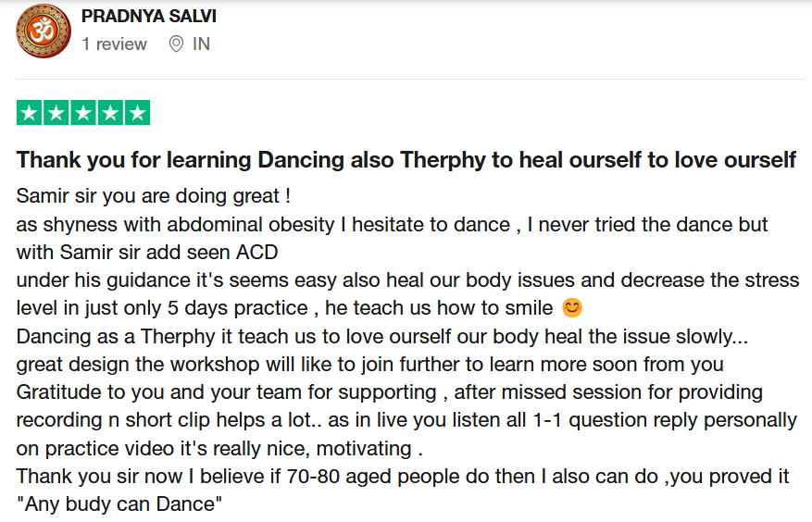Click the first green rating star

(31, 113)
